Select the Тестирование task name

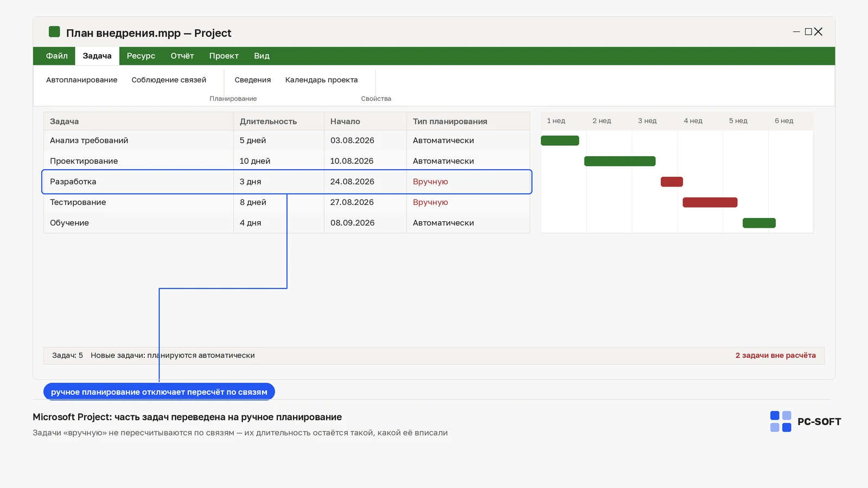coord(78,202)
